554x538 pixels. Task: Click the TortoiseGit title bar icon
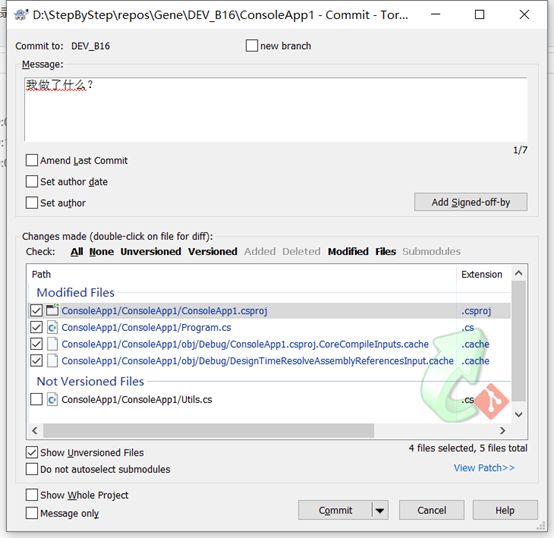click(x=21, y=15)
